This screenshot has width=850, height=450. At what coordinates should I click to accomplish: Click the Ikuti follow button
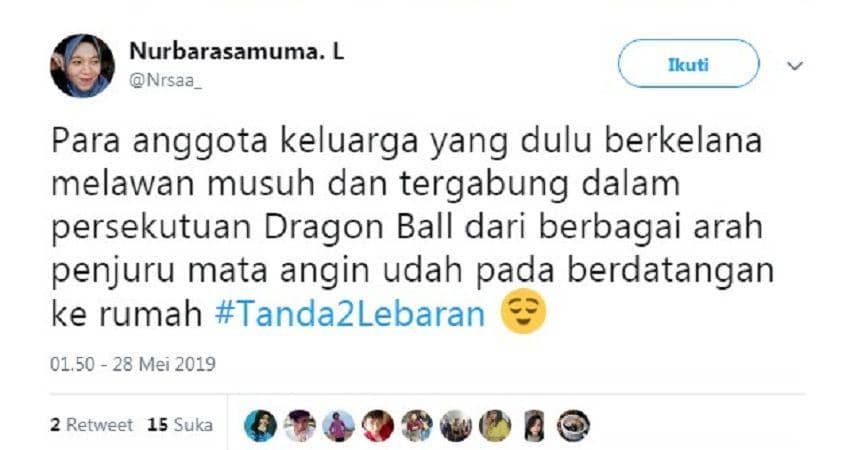click(x=688, y=64)
